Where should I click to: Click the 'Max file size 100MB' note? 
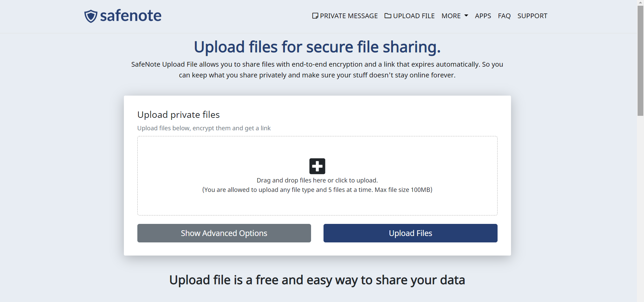point(403,190)
